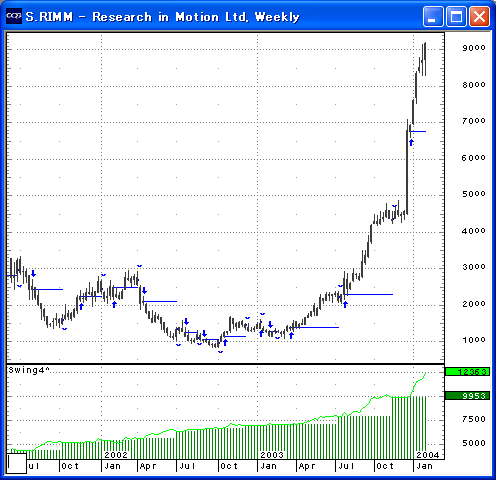The width and height of the screenshot is (496, 480).
Task: Minimize the S.RIMM chart window
Action: point(433,16)
